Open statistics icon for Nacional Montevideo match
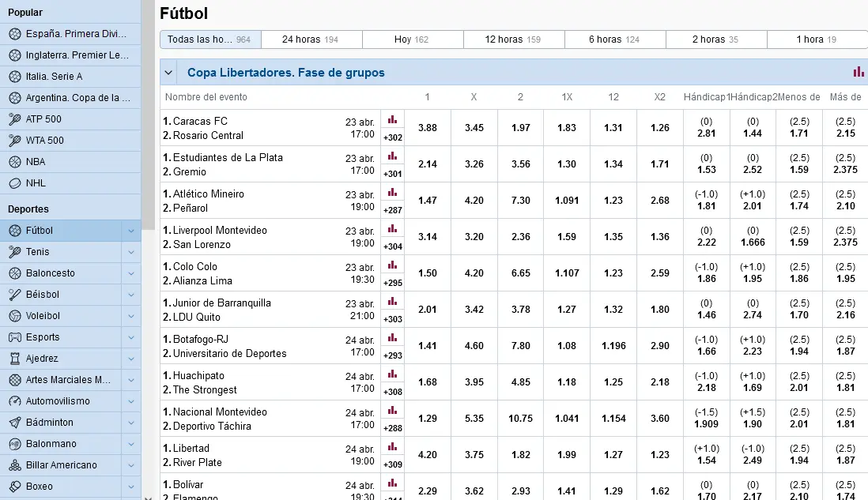This screenshot has height=500, width=868. pos(392,411)
